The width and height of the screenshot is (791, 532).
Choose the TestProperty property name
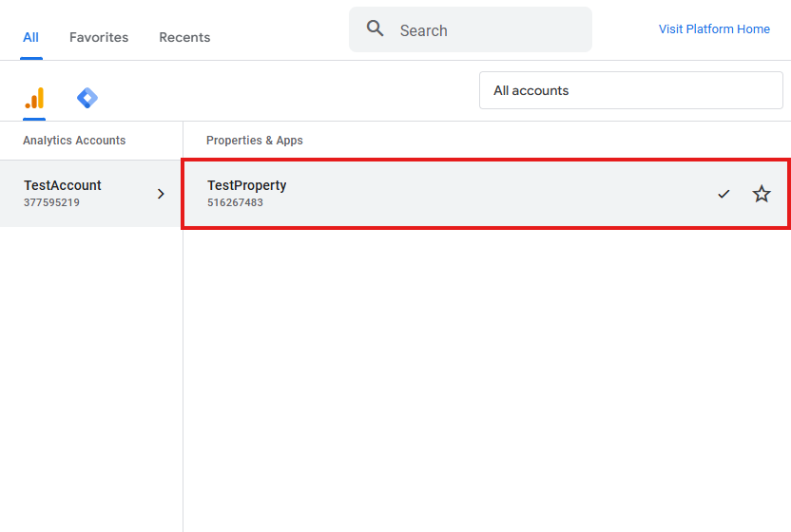tap(246, 185)
